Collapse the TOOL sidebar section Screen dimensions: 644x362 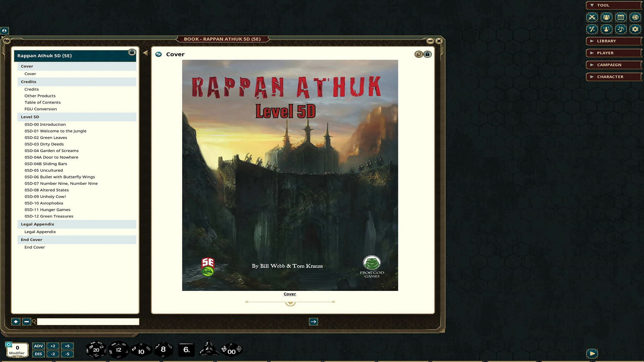[613, 5]
